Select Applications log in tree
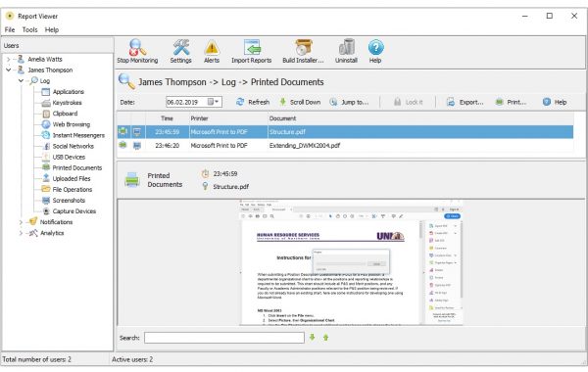Screen dimensions: 588x372 click(x=69, y=92)
